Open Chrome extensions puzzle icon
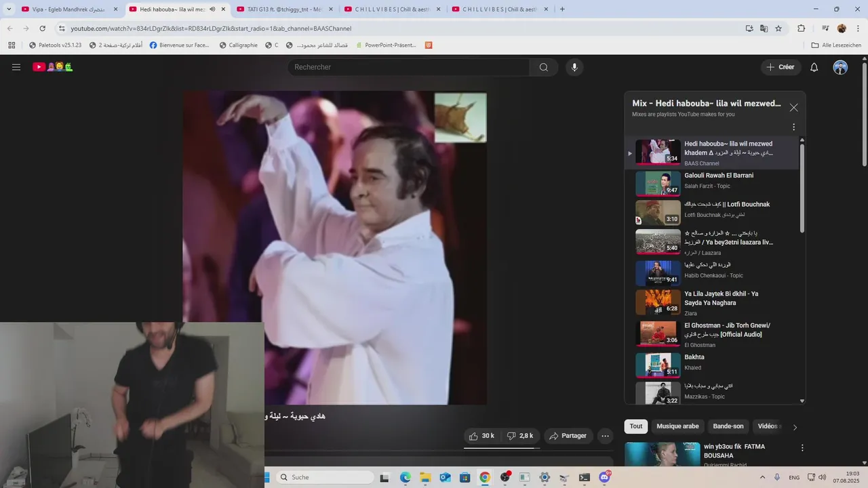The height and width of the screenshot is (488, 868). [x=801, y=28]
